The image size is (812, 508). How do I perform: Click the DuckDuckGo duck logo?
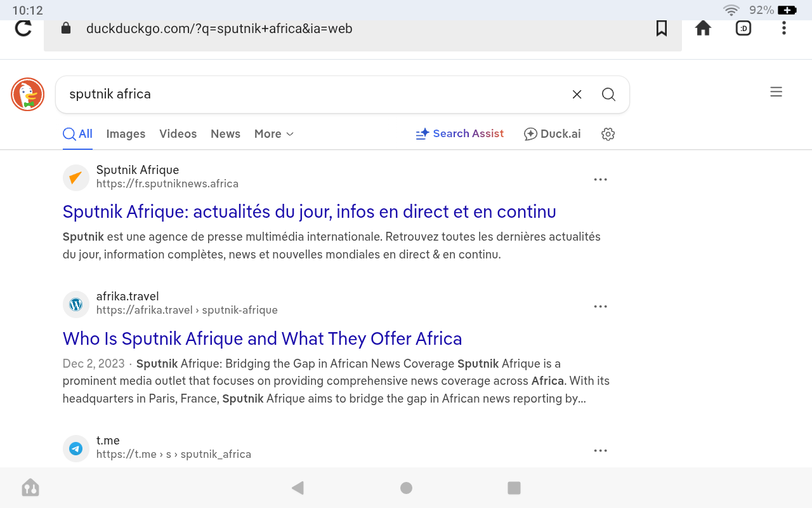27,95
